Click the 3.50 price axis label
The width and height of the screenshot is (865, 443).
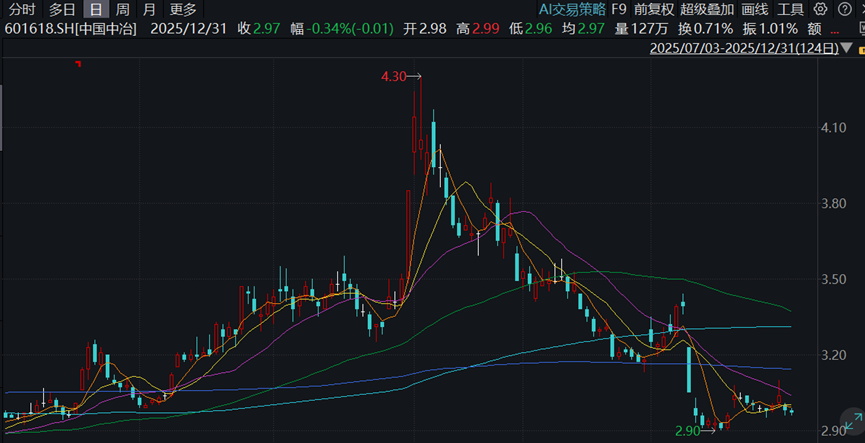click(x=834, y=279)
